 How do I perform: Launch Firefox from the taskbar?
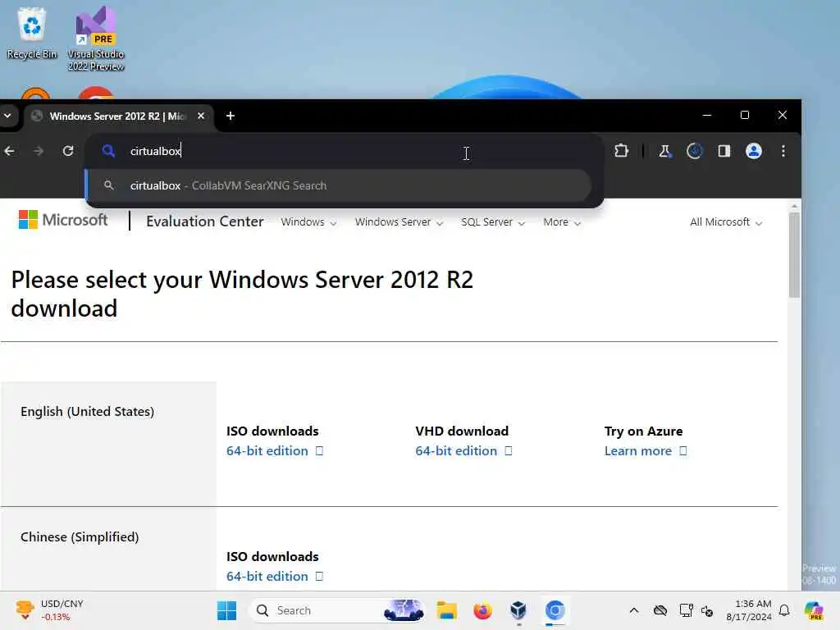(x=482, y=610)
